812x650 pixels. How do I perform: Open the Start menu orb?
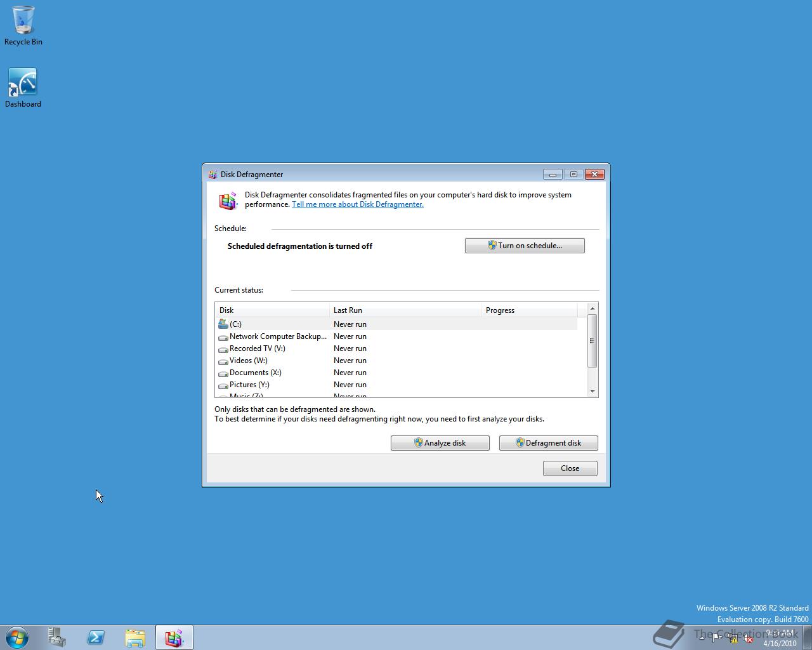point(17,637)
